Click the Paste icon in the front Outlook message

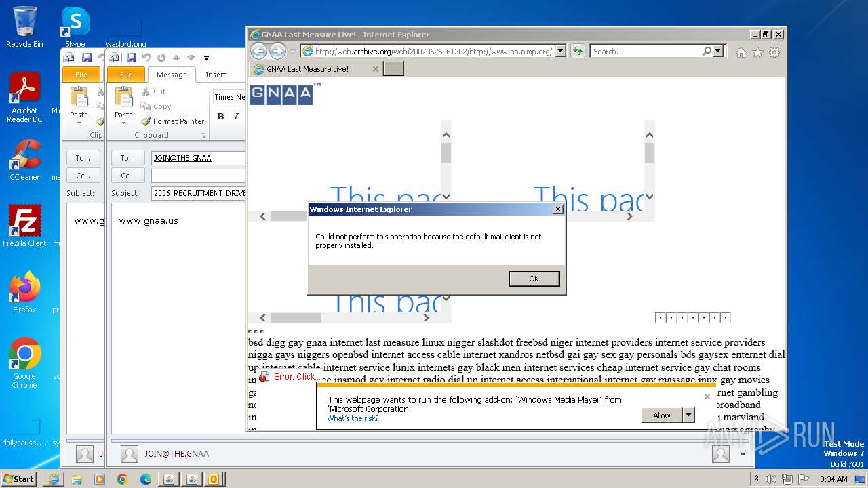pos(123,98)
